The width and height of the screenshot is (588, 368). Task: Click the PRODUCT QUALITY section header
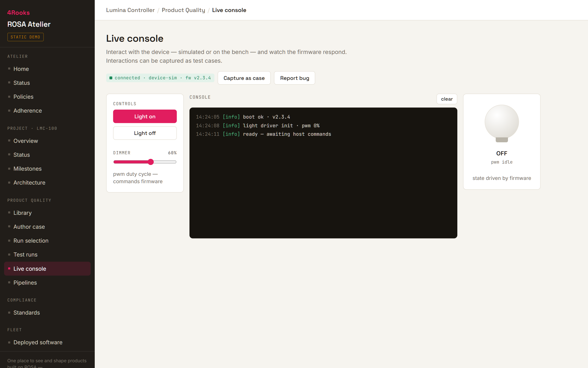click(x=29, y=200)
